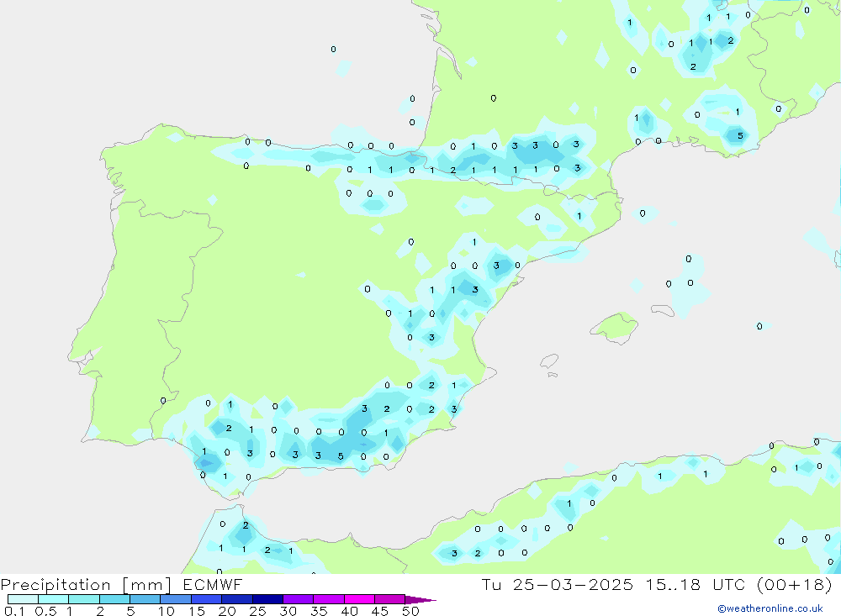
Task: Click the '50' legend scale label
Action: (x=411, y=611)
